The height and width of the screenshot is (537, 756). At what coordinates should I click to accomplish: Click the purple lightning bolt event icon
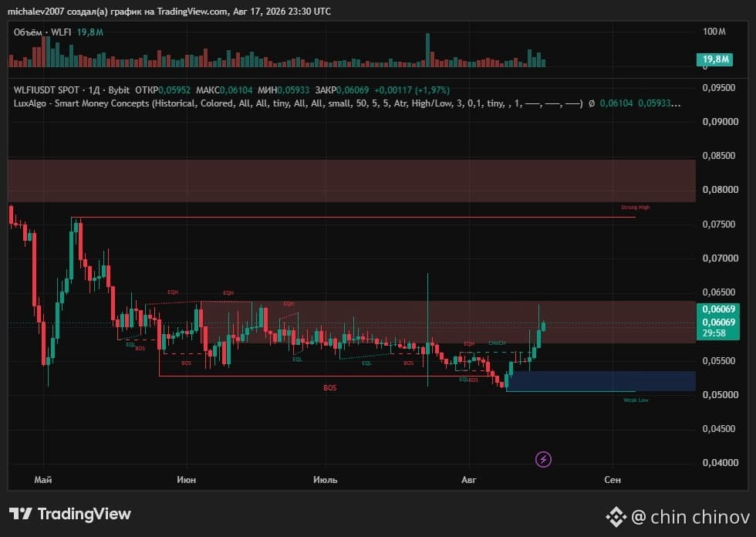543,459
